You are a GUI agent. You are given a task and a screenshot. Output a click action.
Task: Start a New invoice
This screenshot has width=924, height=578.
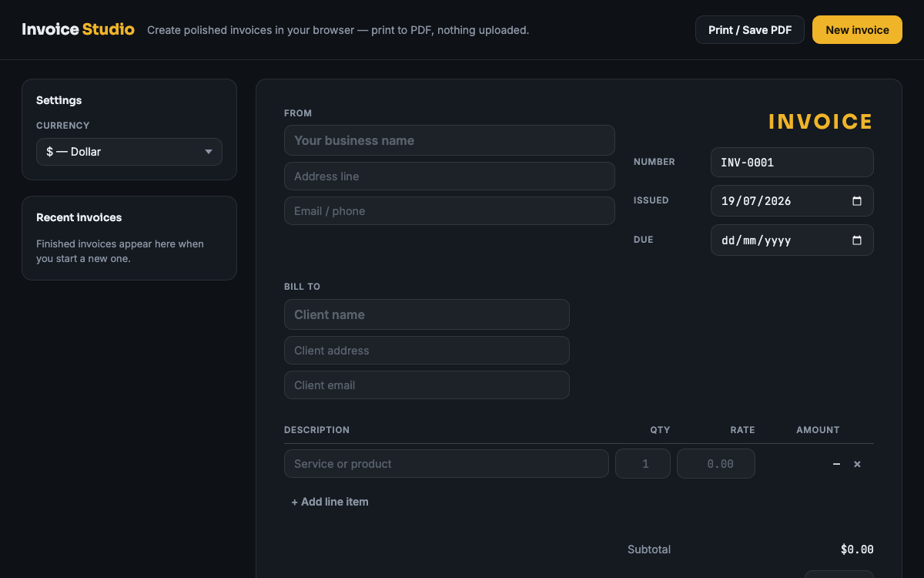pyautogui.click(x=857, y=30)
